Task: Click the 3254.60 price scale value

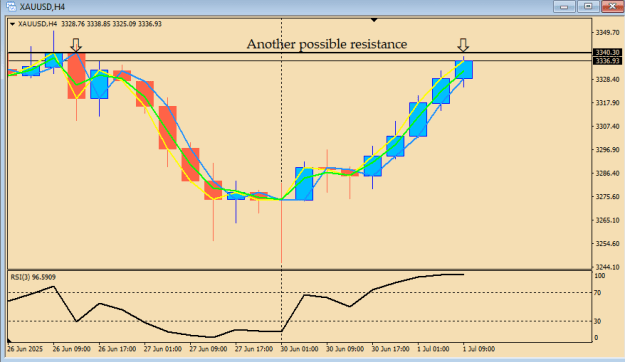Action: point(607,244)
